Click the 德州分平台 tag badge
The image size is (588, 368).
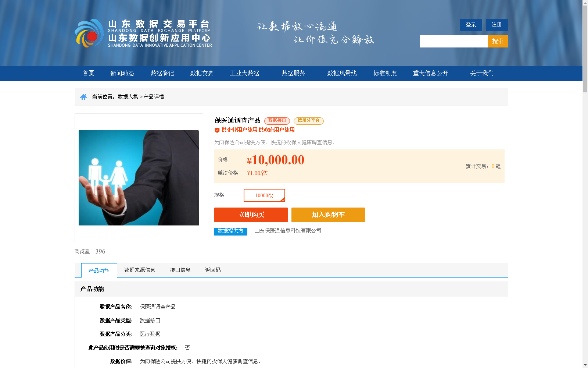click(x=309, y=121)
